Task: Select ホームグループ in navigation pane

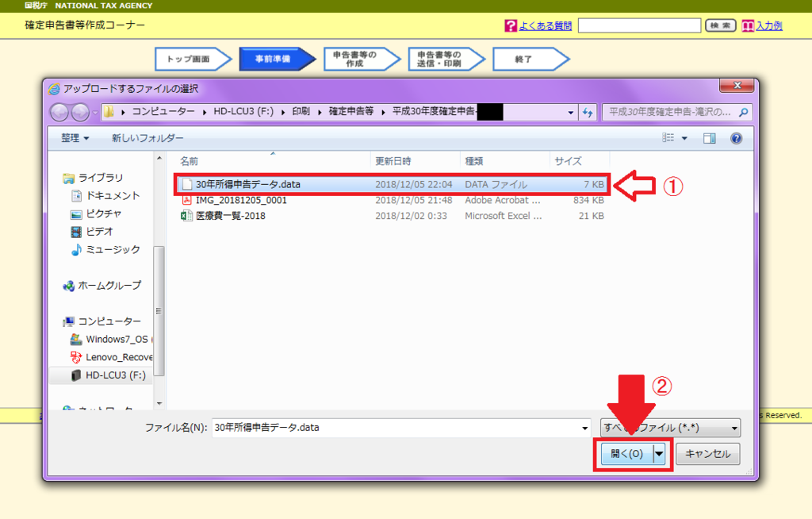Action: (101, 286)
